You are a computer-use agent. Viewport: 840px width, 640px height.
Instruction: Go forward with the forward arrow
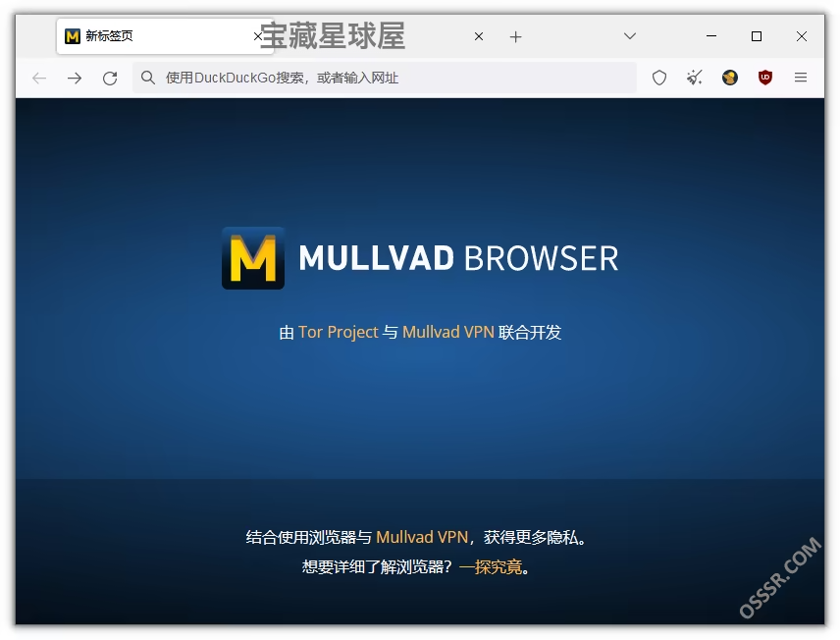point(75,79)
